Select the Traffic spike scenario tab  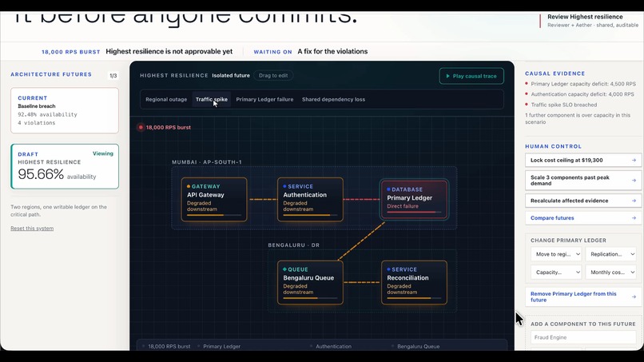coord(212,99)
